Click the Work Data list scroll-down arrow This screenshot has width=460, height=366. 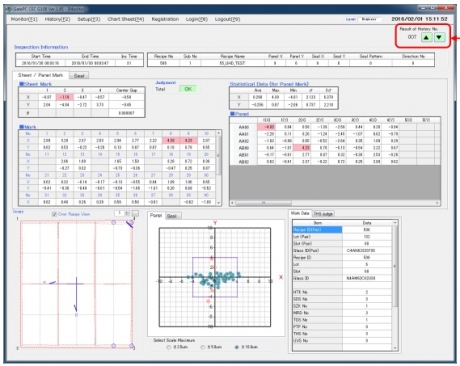tap(395, 348)
